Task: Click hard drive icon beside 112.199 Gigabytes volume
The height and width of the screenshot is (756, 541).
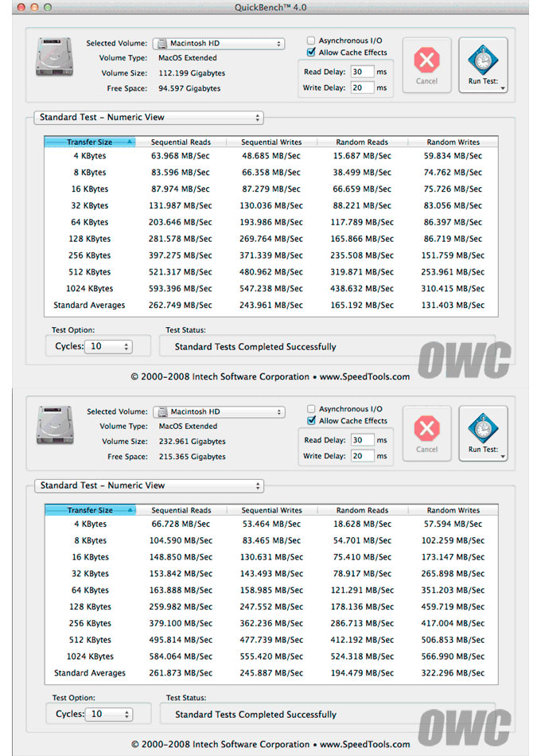Action: [54, 57]
